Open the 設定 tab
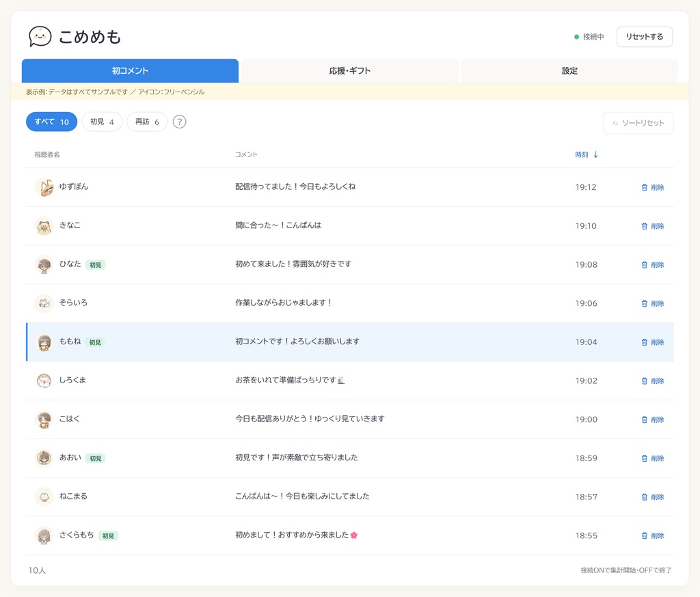The image size is (700, 597). point(569,70)
